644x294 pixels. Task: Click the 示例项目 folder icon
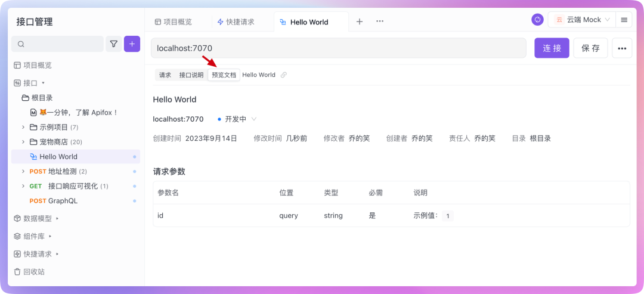(x=33, y=127)
